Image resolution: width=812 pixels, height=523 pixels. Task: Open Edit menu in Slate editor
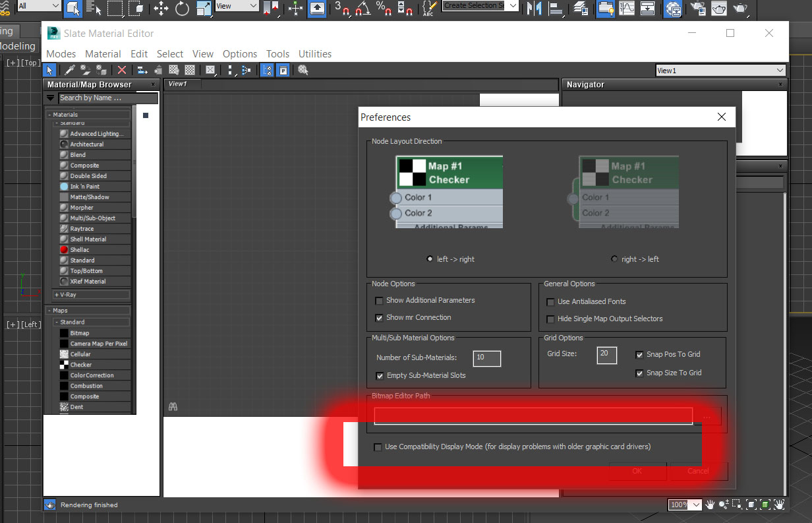tap(139, 54)
